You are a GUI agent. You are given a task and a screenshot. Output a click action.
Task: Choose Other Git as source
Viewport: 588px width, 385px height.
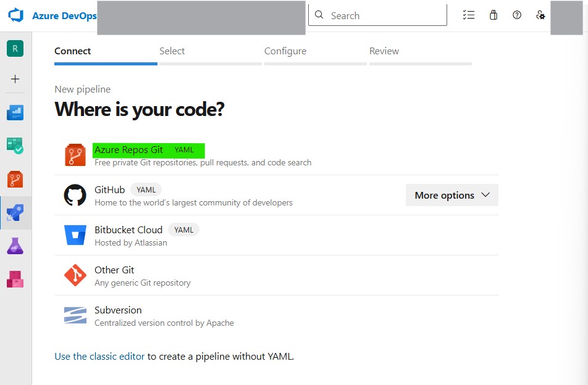(277, 275)
